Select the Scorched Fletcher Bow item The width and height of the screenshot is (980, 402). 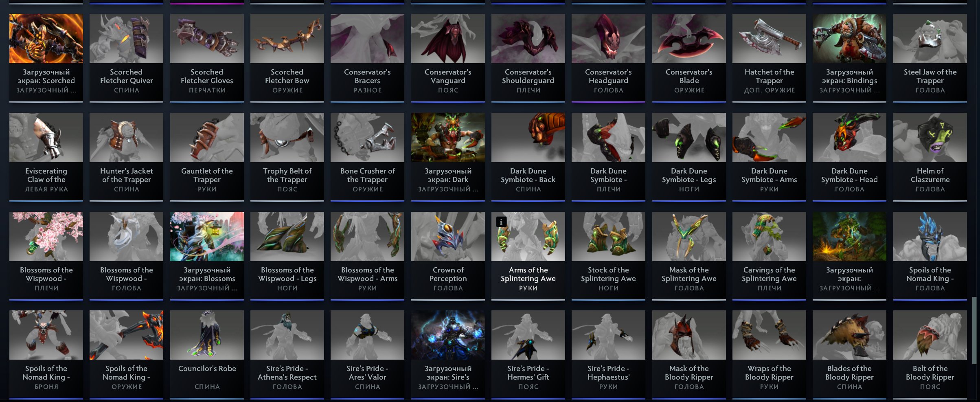tap(287, 58)
